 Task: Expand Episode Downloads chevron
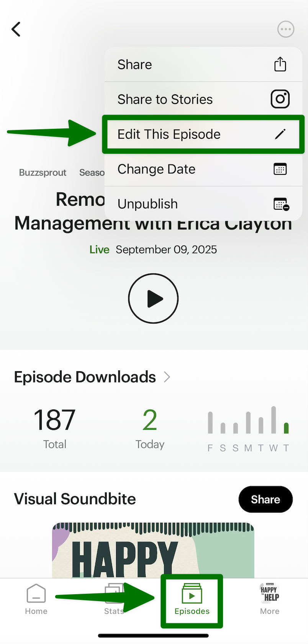tap(167, 377)
